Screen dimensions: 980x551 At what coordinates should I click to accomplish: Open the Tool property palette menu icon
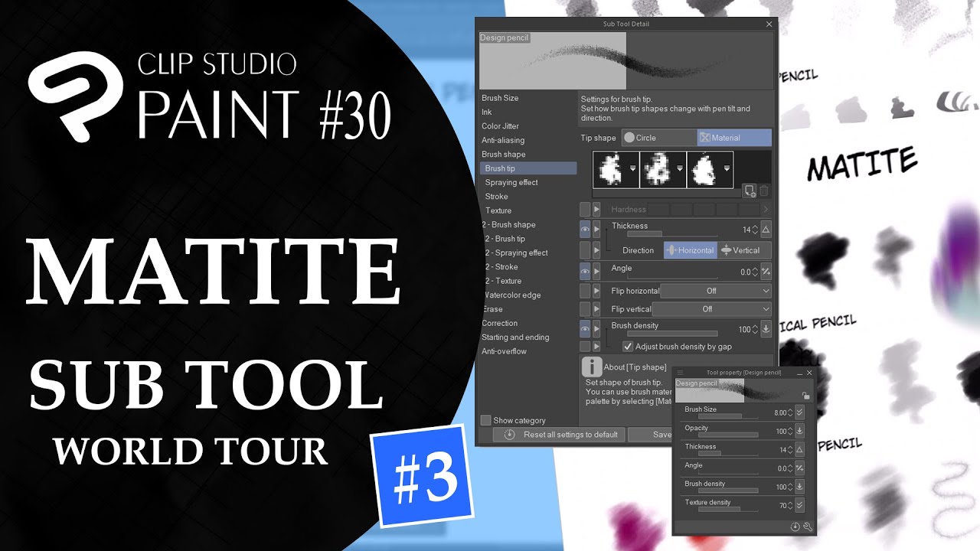pos(680,373)
